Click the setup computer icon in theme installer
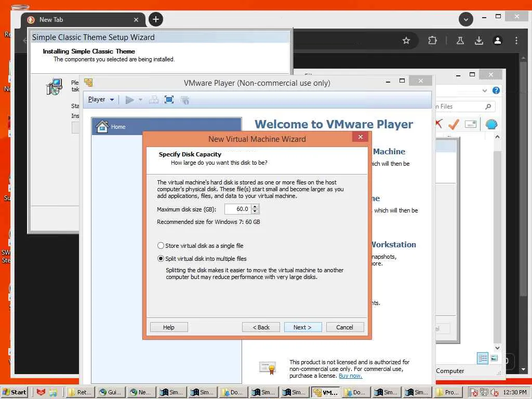The width and height of the screenshot is (532, 399). pyautogui.click(x=54, y=87)
